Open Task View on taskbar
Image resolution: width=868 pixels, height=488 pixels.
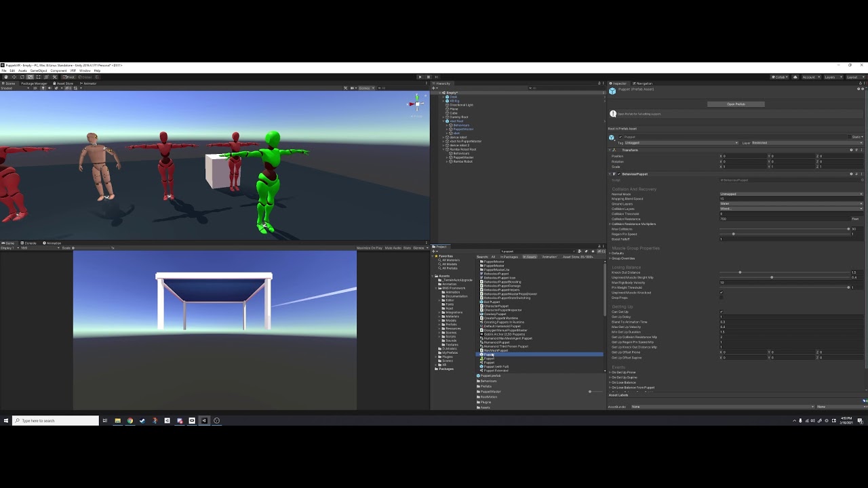[105, 421]
